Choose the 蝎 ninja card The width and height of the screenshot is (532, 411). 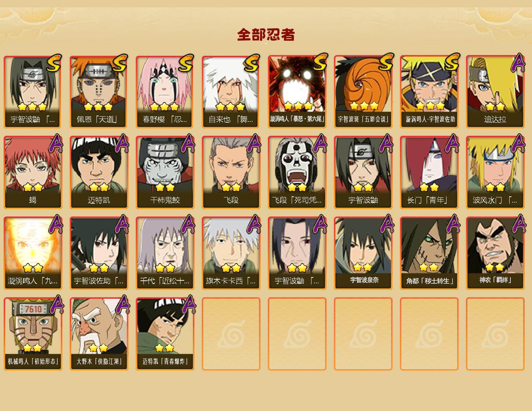[x=33, y=172]
